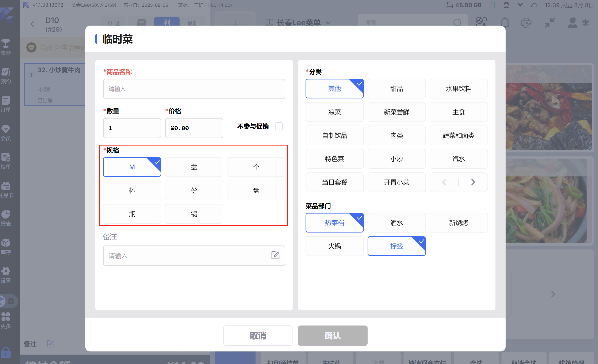This screenshot has height=364, width=598.
Task: Open the 会员 members sidebar icon
Action: coord(6,133)
